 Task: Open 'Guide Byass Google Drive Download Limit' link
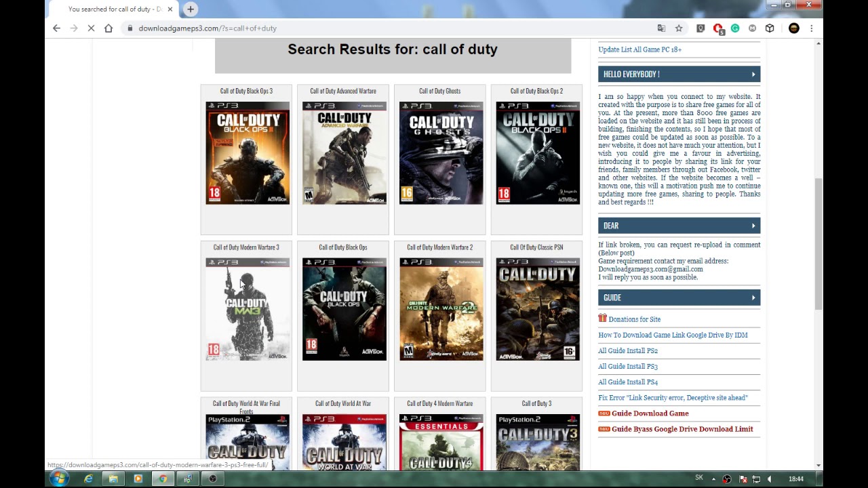(x=682, y=429)
